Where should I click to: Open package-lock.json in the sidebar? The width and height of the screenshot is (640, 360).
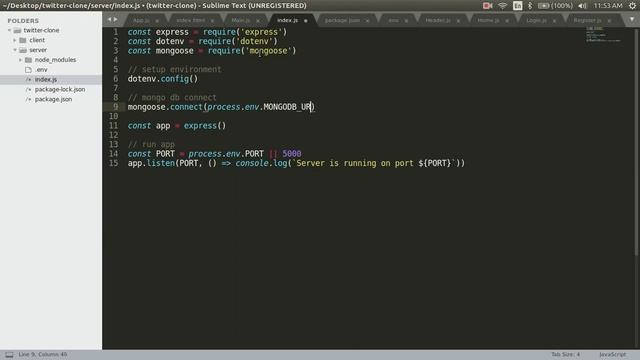point(60,89)
